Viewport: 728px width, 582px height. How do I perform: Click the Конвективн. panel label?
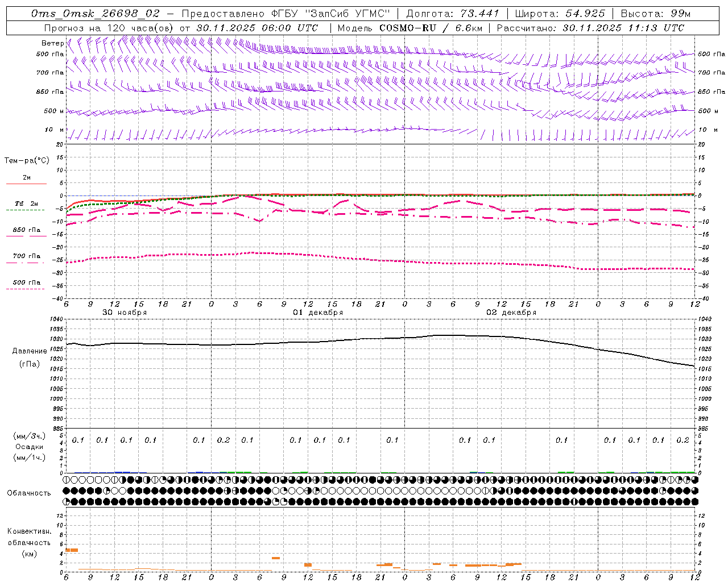29,531
